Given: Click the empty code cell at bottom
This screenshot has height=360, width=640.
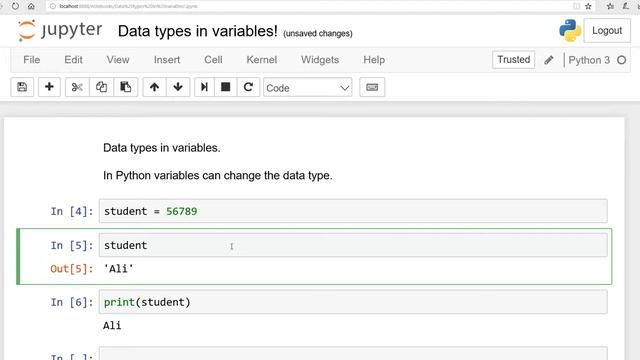Looking at the screenshot, I should click(x=353, y=353).
